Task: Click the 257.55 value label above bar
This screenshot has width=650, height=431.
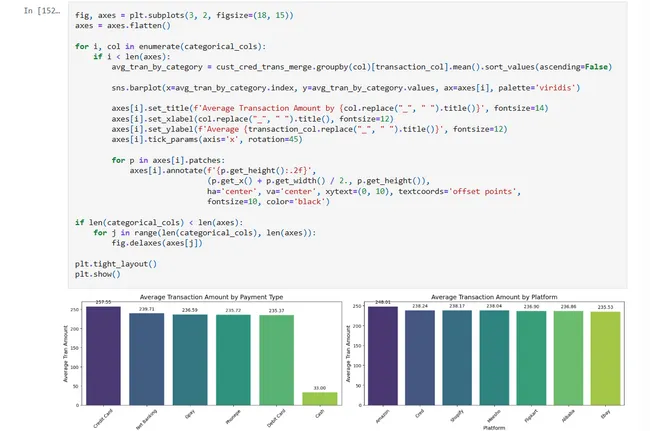Action: point(101,301)
